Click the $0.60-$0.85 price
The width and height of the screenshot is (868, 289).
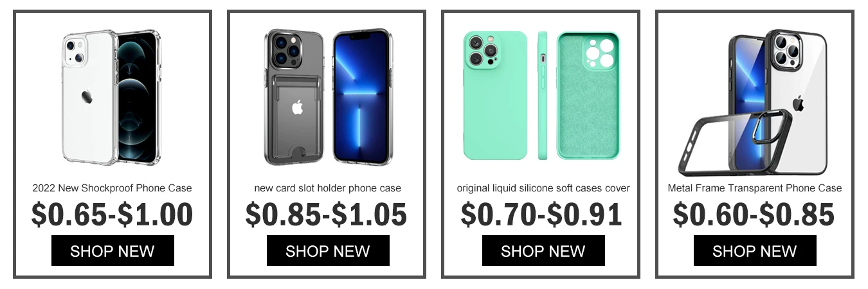click(x=754, y=215)
